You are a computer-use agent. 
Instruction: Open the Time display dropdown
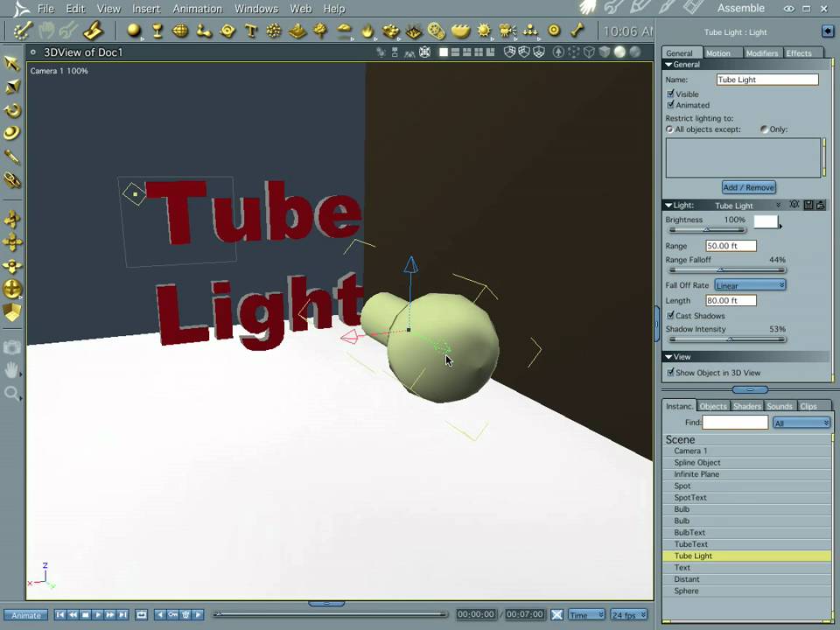point(586,614)
